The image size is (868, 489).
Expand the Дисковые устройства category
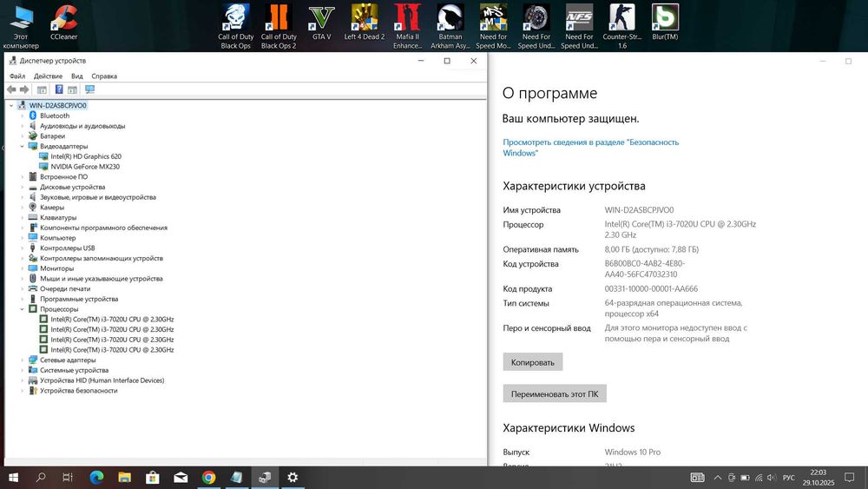(23, 188)
